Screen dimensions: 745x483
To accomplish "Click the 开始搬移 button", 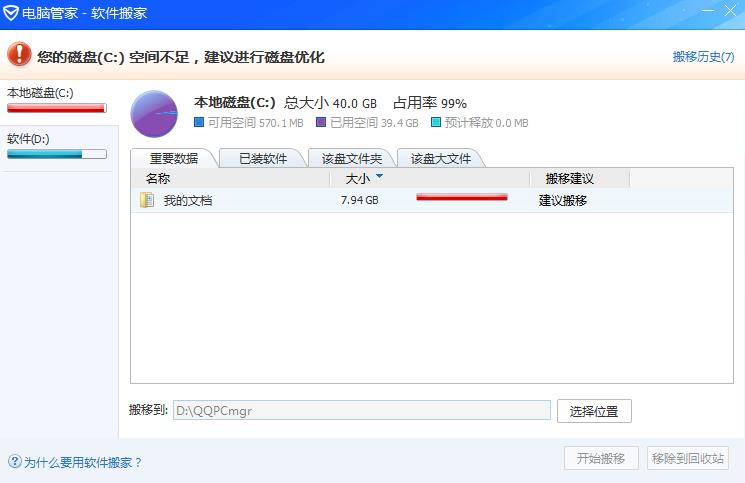I will [601, 458].
